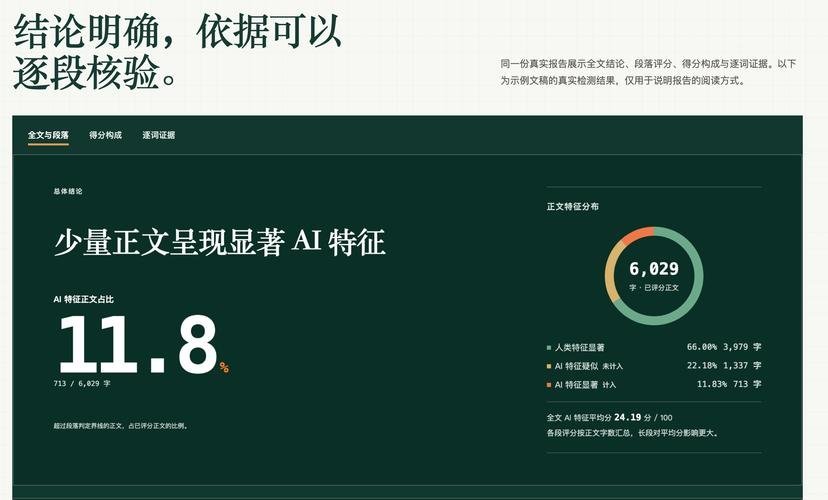This screenshot has height=500, width=828.
Task: Click the 713 / 6,029 字 count
Action: tap(82, 383)
